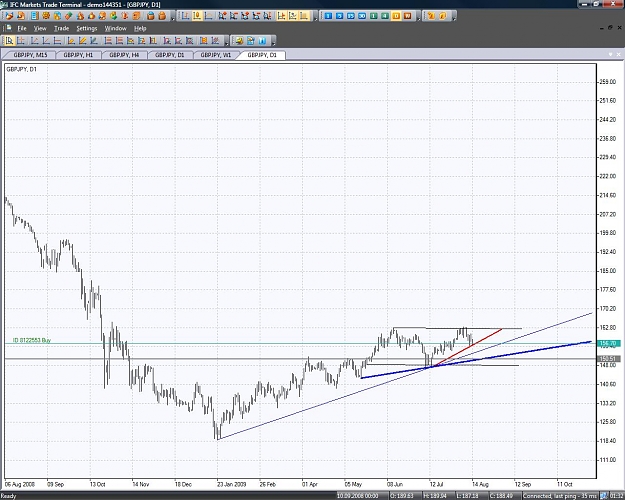Click the first padlock icon in the main toolbar
This screenshot has height=500, width=625.
(151, 16)
